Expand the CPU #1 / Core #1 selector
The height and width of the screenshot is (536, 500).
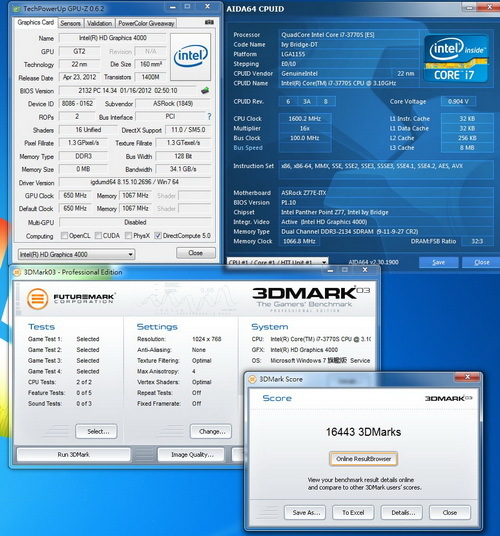(x=277, y=262)
